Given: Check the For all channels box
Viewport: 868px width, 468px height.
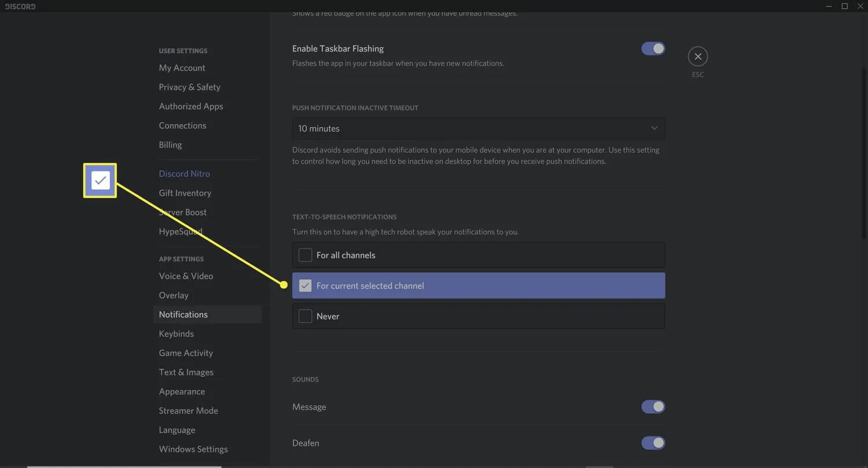Looking at the screenshot, I should click(x=305, y=255).
